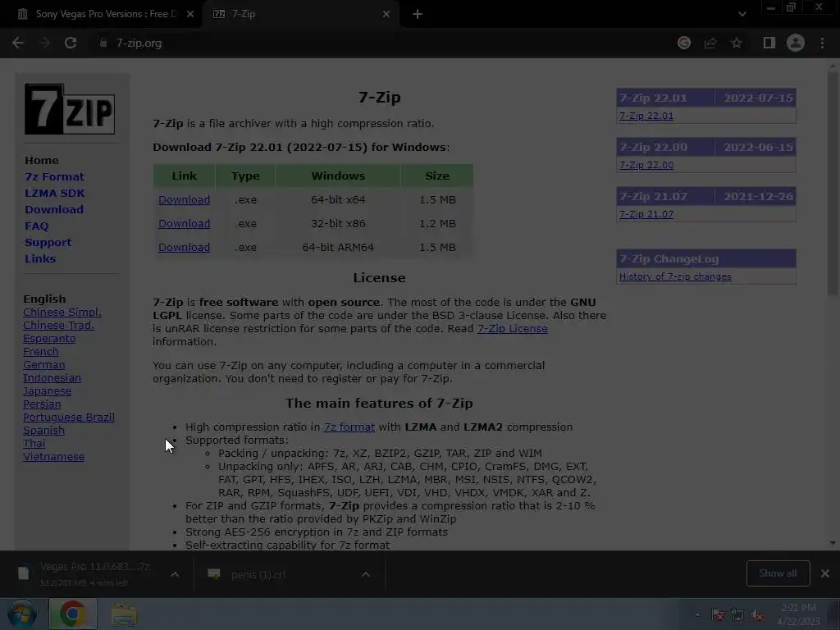The height and width of the screenshot is (630, 840).
Task: Switch language to Japanese
Action: point(47,391)
